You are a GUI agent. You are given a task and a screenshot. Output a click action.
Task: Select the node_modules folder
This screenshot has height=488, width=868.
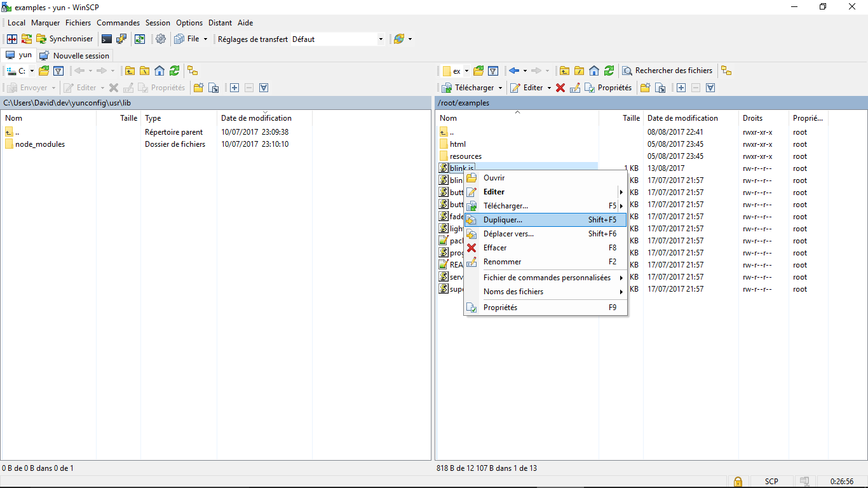[x=40, y=144]
